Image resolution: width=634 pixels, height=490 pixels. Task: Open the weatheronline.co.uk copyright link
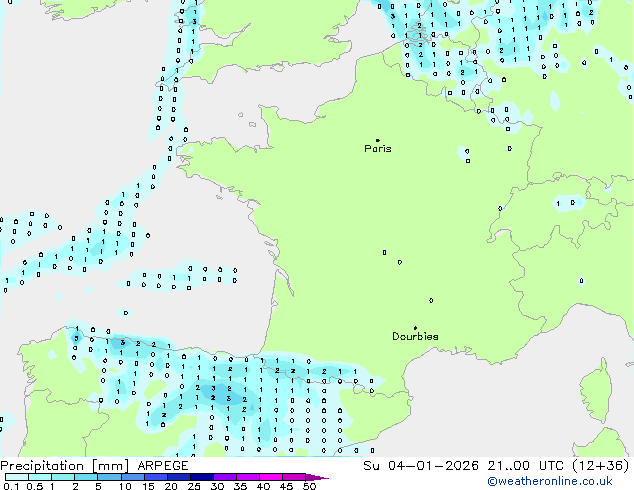click(x=550, y=481)
